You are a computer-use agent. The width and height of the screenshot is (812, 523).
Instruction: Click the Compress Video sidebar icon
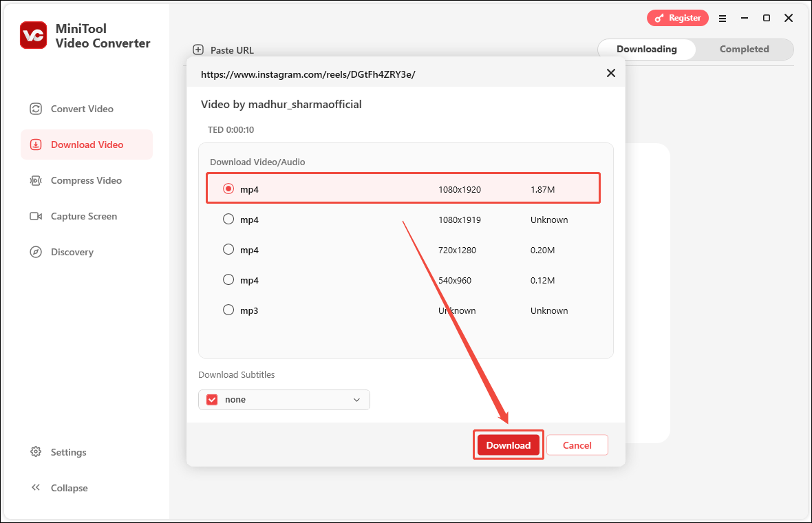point(36,180)
